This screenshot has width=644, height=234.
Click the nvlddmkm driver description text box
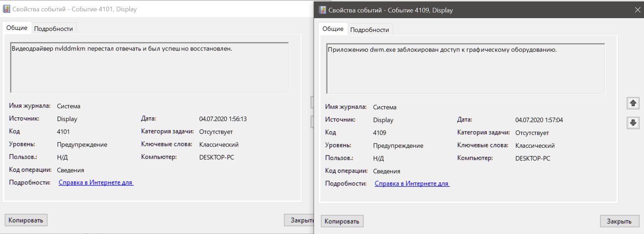coord(150,68)
